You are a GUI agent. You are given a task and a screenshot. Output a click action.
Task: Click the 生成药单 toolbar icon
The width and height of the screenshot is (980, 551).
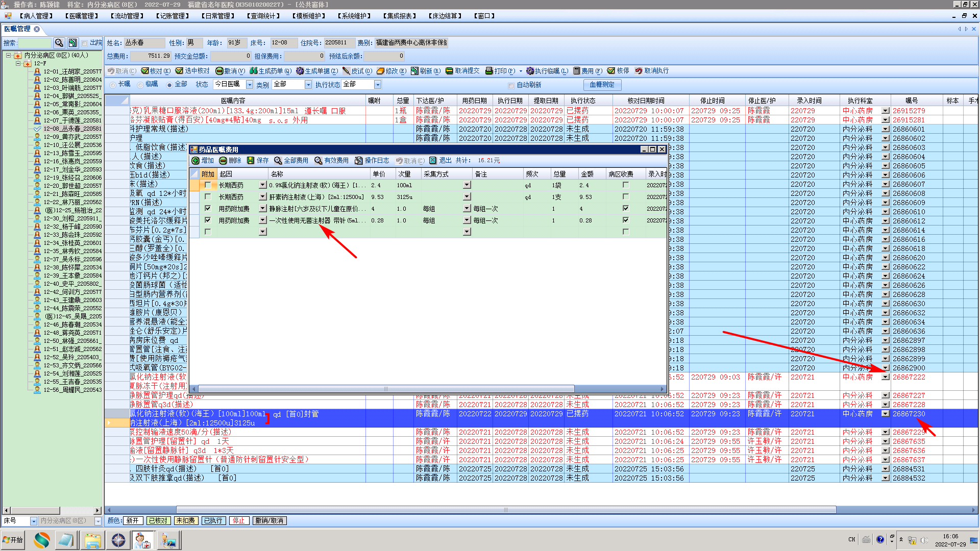point(253,71)
